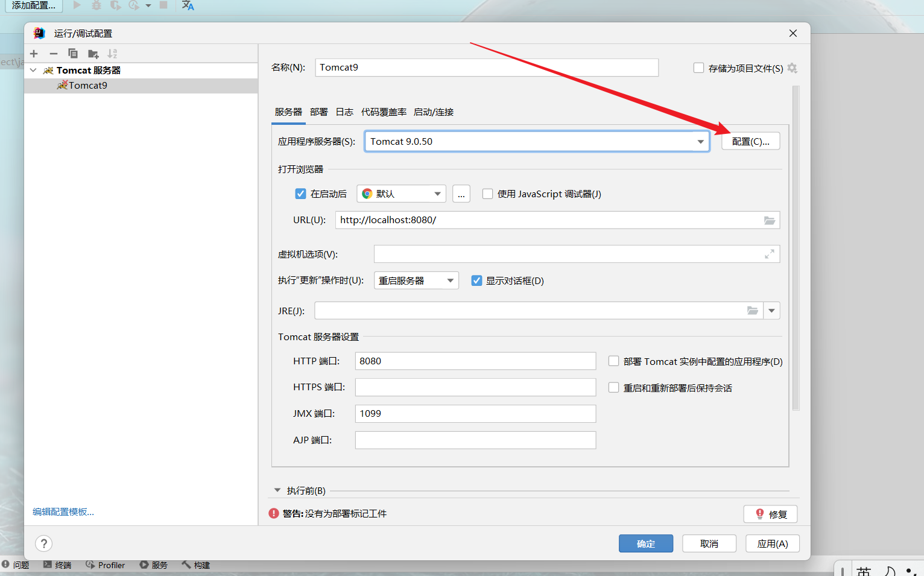Screen dimensions: 924x576
Task: Click the 添加配置... button in IDE toolbar
Action: 34,5
